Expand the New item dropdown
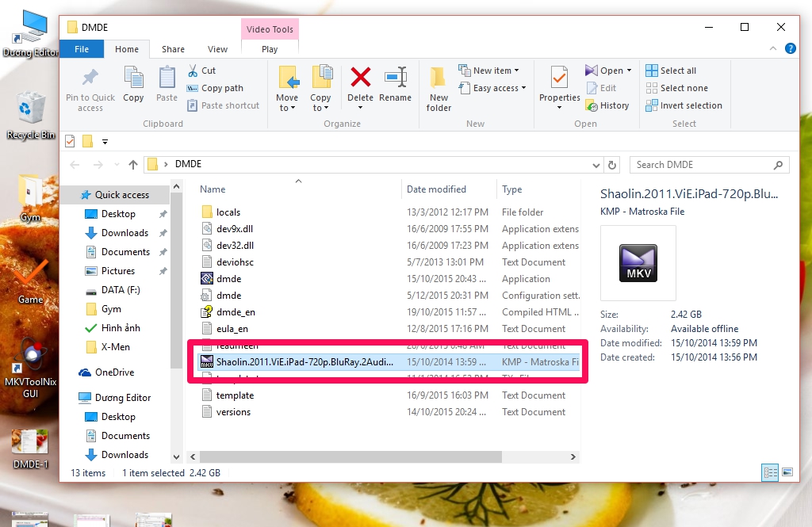Viewport: 812px width, 527px height. coord(488,71)
